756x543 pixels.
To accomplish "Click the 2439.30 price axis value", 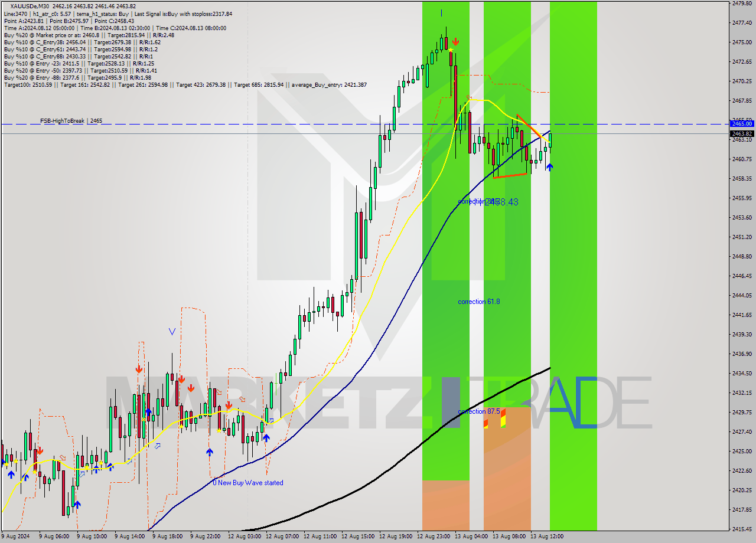I will point(742,334).
